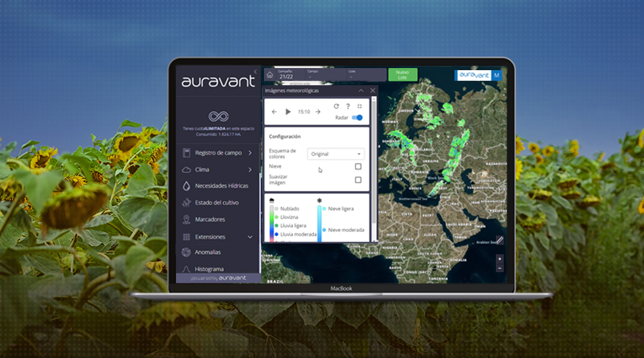Click the 15:10 time label

click(303, 112)
